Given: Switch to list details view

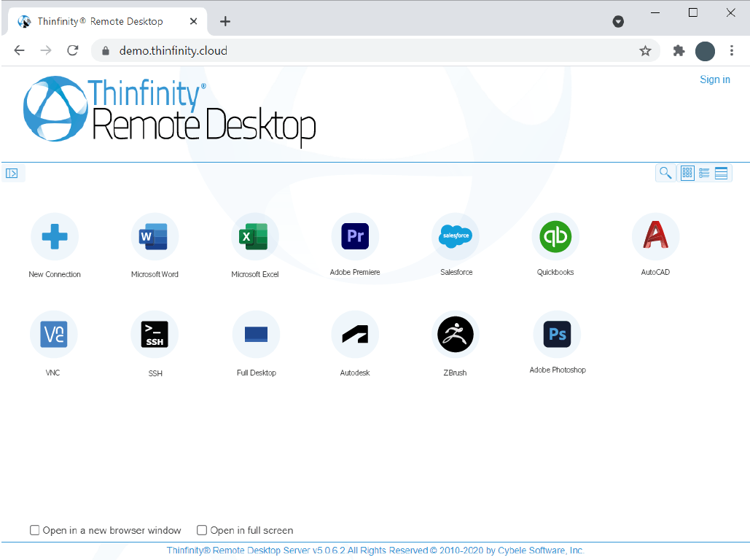Looking at the screenshot, I should pyautogui.click(x=704, y=173).
